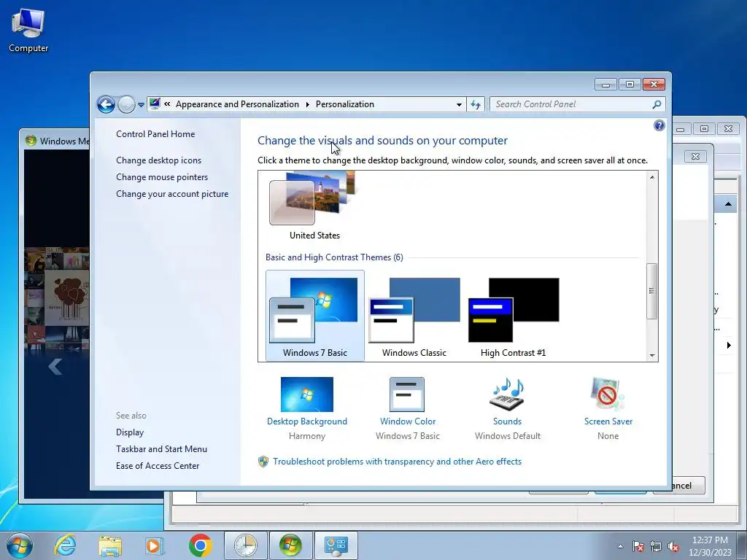Screen dimensions: 747x560
Task: Click the theme list scrollbar thumb
Action: click(x=651, y=291)
